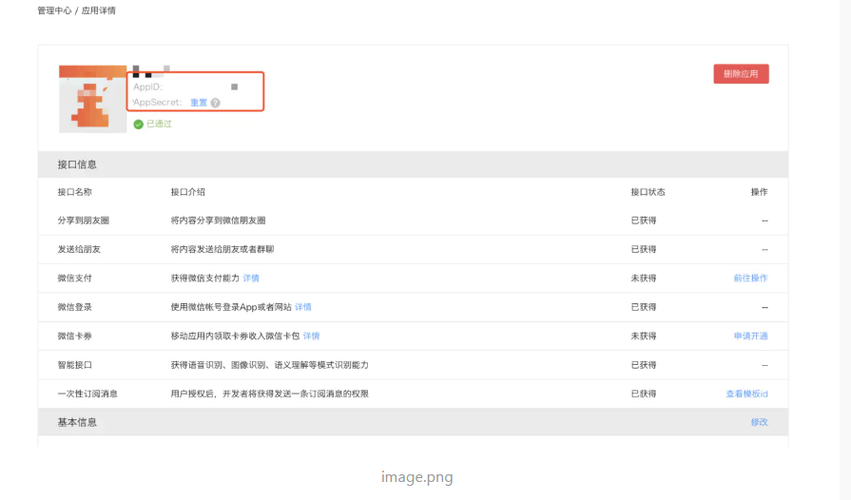Click the 接口信息 section header
The width and height of the screenshot is (851, 500).
[x=77, y=164]
